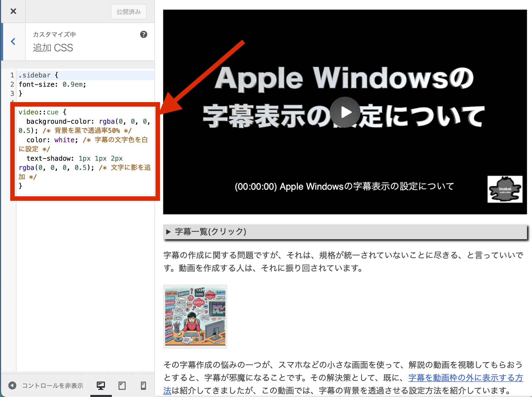Close the customizer with X icon
532x397 pixels.
tap(13, 11)
